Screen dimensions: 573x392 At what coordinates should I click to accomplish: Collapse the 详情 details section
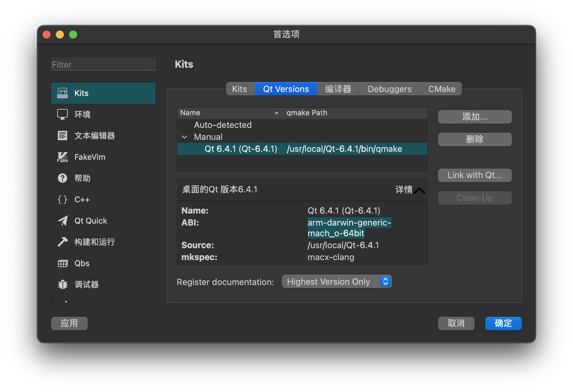(x=410, y=190)
